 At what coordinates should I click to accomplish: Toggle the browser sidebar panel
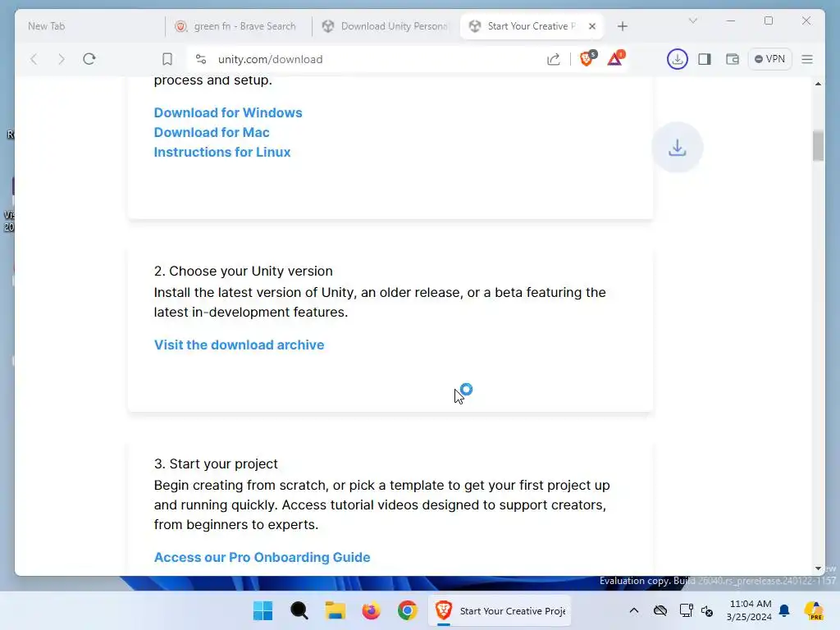[x=705, y=59]
